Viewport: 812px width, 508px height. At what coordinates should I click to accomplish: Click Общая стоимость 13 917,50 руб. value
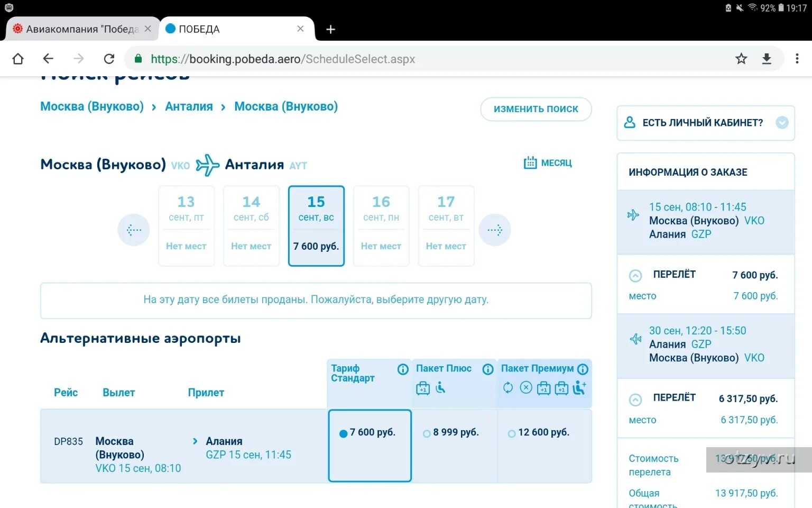[x=746, y=493]
